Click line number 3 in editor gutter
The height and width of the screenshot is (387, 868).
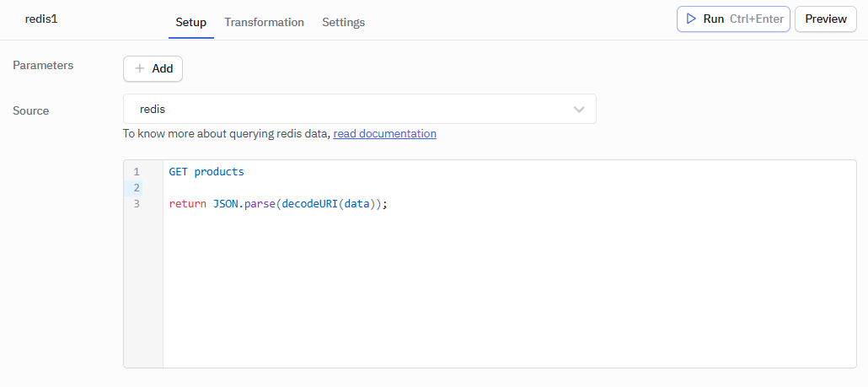(136, 203)
